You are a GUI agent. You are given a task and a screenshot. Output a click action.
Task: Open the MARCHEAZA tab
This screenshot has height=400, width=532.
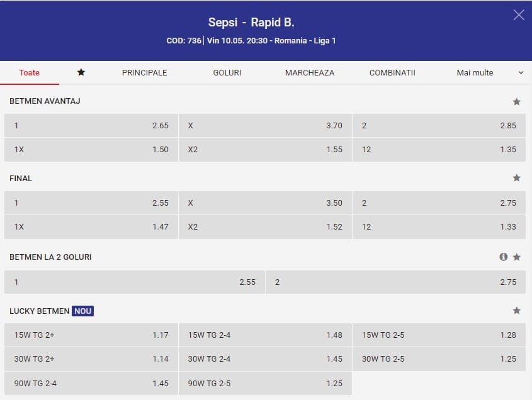pyautogui.click(x=309, y=73)
